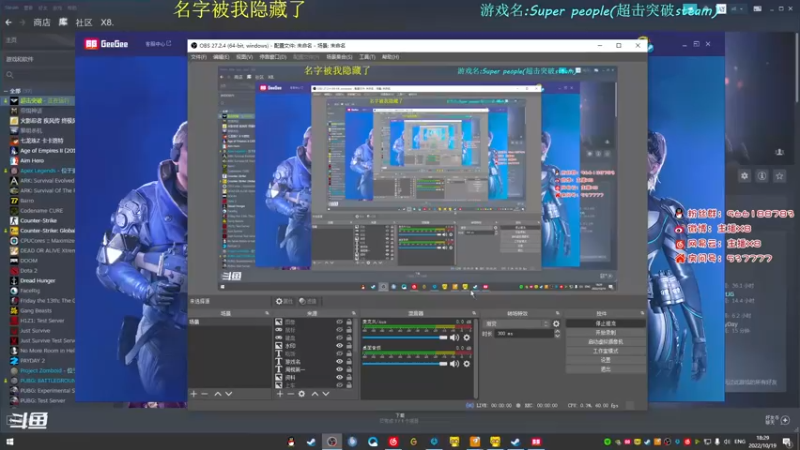Remove the selected scene in OBS
The image size is (800, 450).
205,394
